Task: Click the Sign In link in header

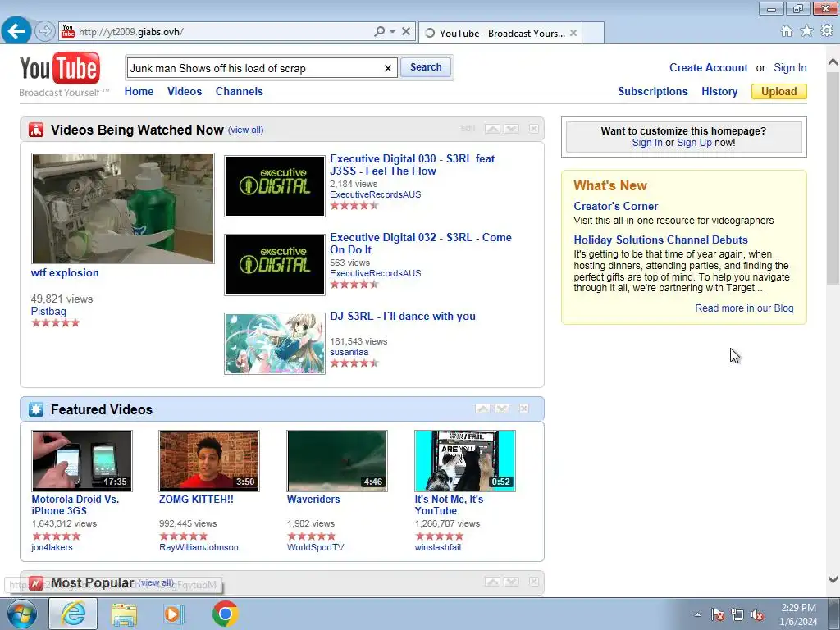Action: (790, 67)
